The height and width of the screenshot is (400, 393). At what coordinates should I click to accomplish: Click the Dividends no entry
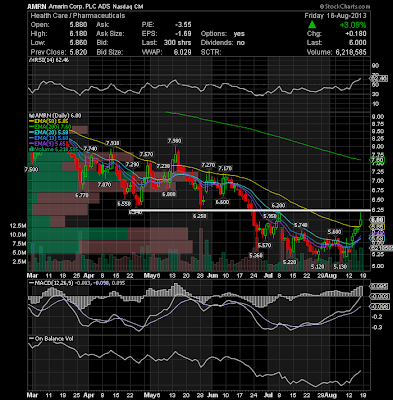[x=223, y=43]
